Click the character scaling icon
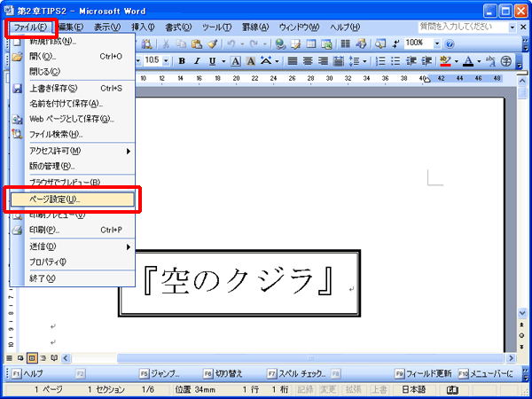The height and width of the screenshot is (399, 532). [x=266, y=61]
